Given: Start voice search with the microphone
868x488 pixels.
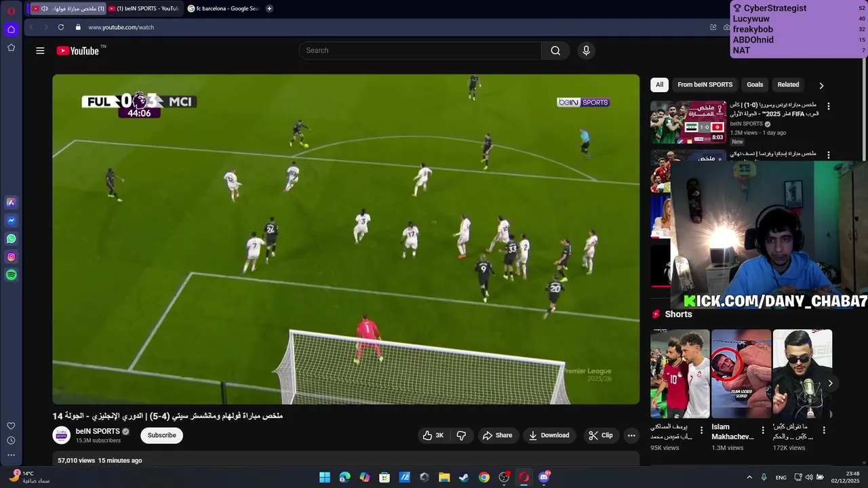Looking at the screenshot, I should (x=587, y=50).
